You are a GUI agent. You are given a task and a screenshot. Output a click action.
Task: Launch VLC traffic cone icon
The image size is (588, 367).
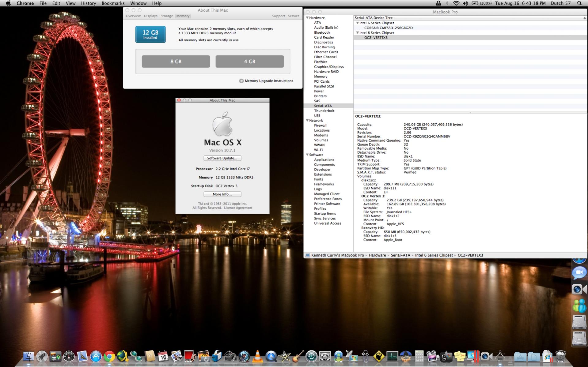(x=257, y=357)
